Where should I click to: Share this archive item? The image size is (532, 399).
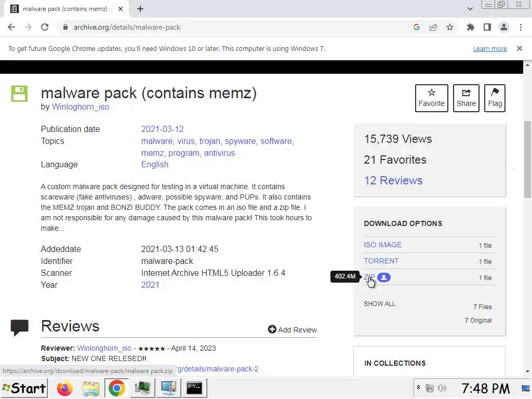click(466, 98)
